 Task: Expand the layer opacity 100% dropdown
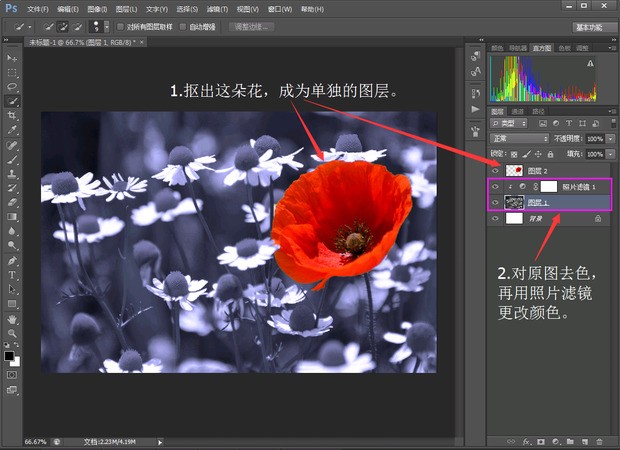pyautogui.click(x=608, y=138)
